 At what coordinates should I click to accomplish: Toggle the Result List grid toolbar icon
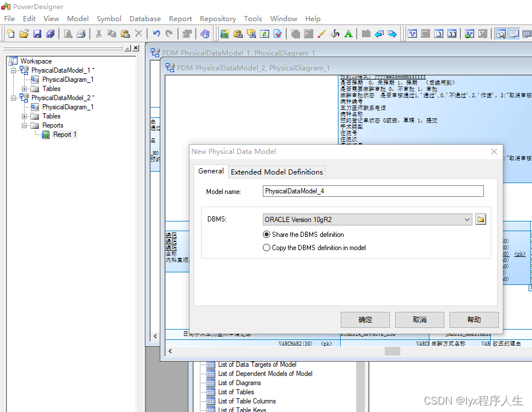[x=527, y=34]
